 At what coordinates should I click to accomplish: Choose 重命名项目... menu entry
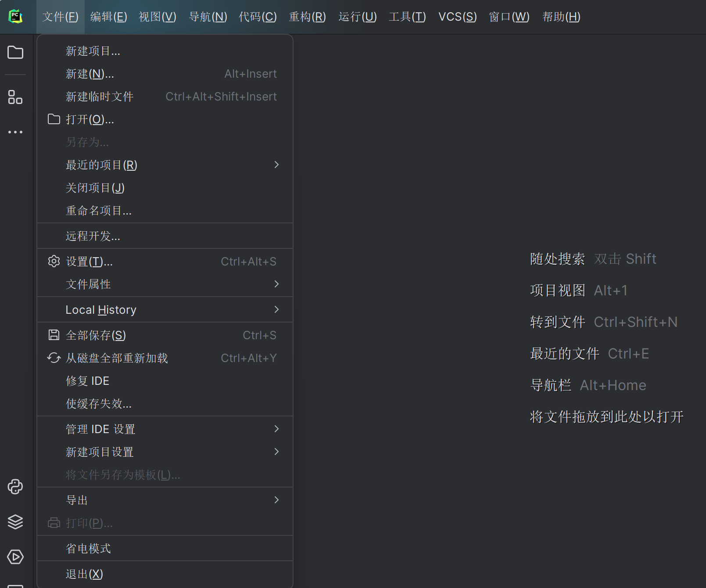pyautogui.click(x=165, y=211)
